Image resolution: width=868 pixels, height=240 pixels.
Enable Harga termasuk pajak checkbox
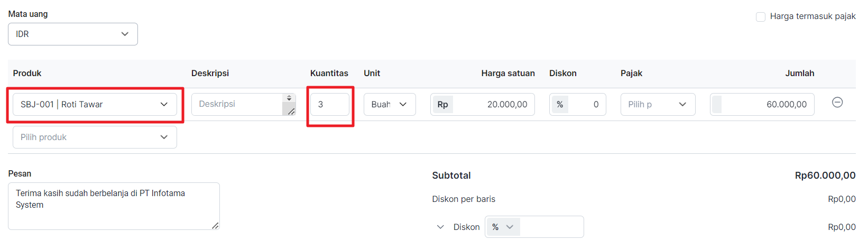pyautogui.click(x=761, y=17)
